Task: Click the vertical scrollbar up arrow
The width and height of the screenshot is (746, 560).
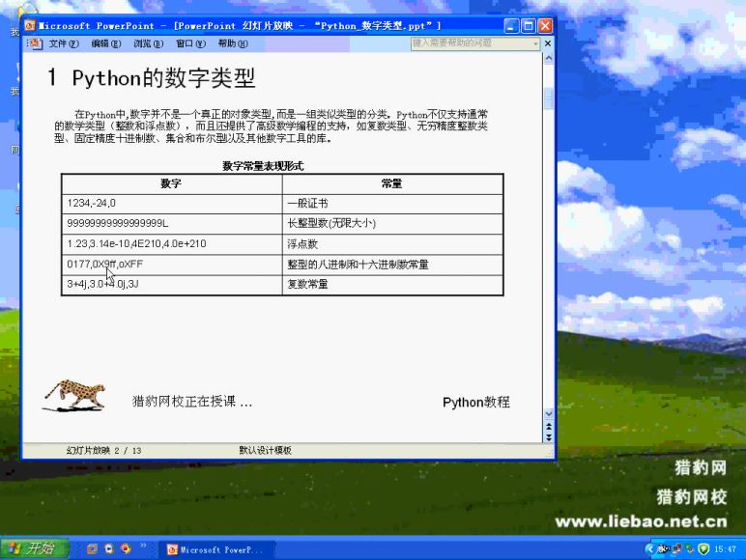Action: point(549,58)
